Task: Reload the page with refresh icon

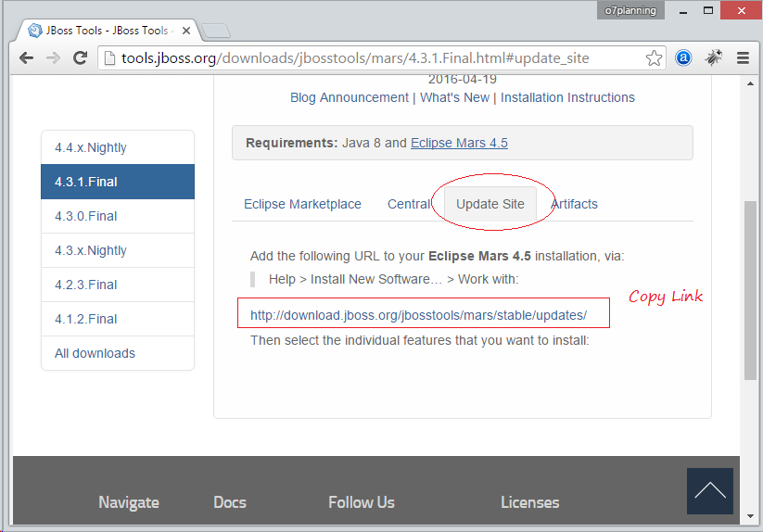Action: (x=81, y=58)
